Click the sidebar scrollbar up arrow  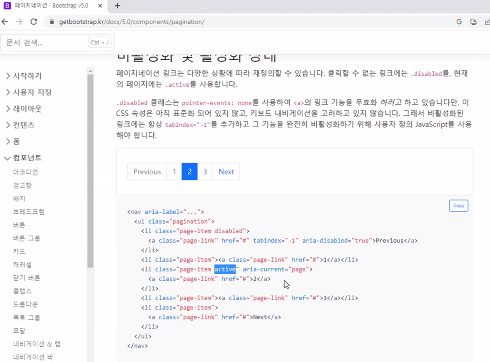90,71
